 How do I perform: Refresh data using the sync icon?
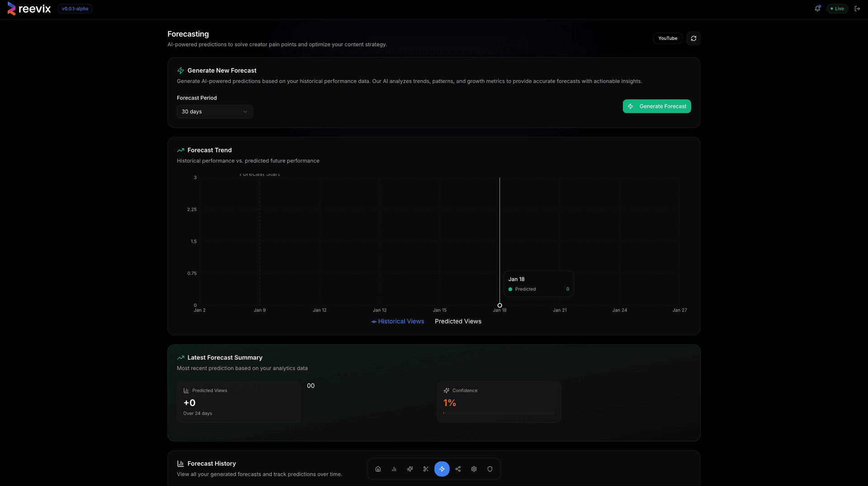(693, 38)
